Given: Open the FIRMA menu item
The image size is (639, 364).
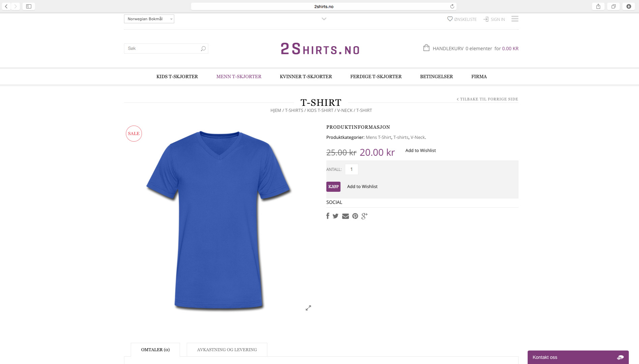Looking at the screenshot, I should (479, 77).
